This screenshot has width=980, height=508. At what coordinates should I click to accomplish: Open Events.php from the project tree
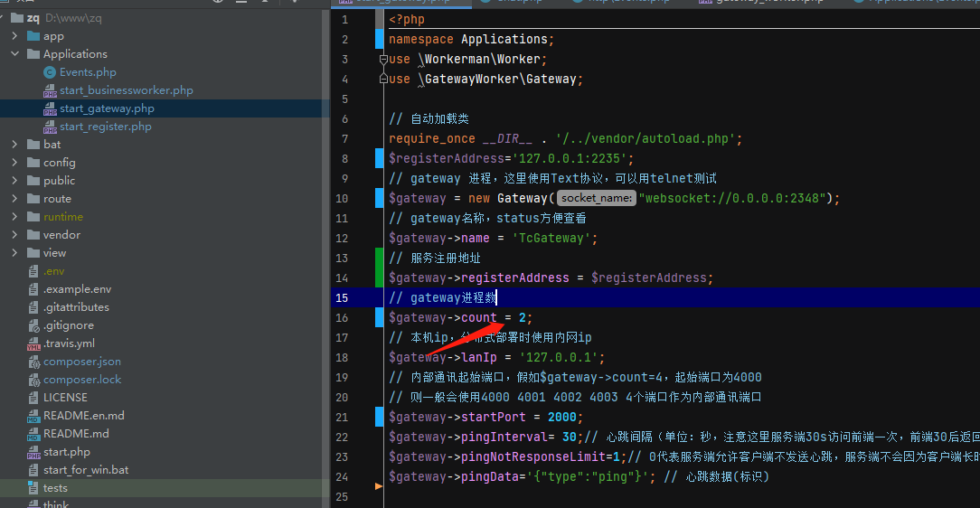tap(88, 72)
